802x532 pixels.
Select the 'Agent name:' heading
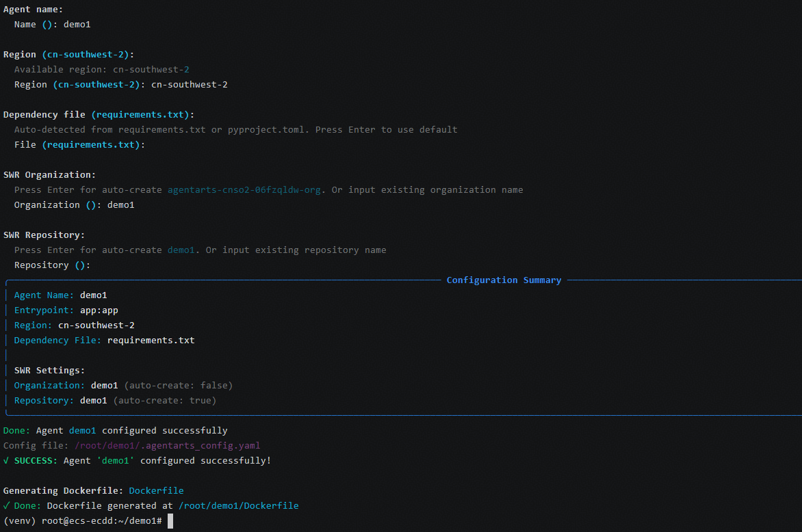click(x=34, y=9)
